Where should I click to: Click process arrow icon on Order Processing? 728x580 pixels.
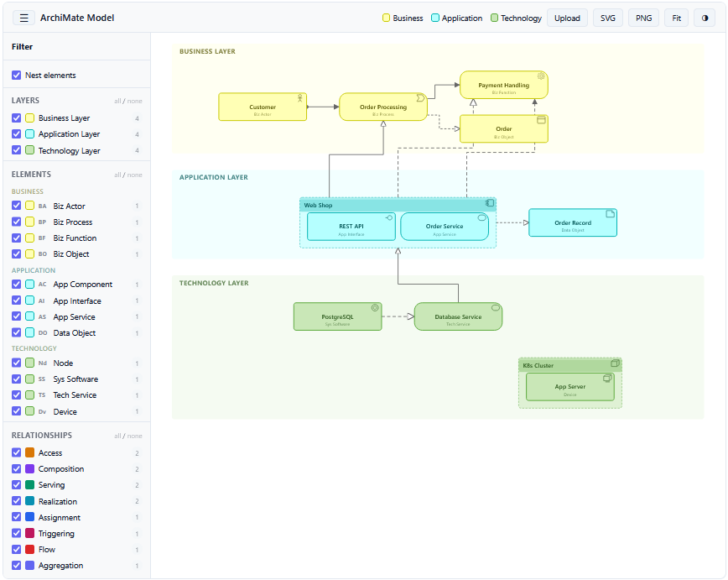tap(420, 98)
